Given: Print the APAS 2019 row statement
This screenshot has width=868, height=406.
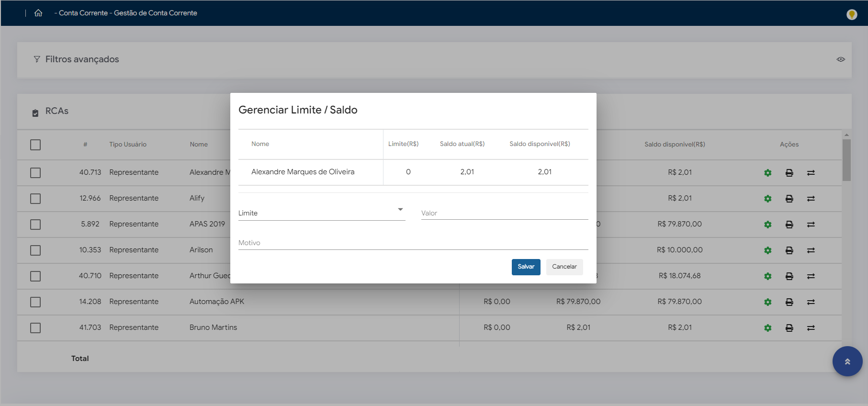Looking at the screenshot, I should pos(789,225).
